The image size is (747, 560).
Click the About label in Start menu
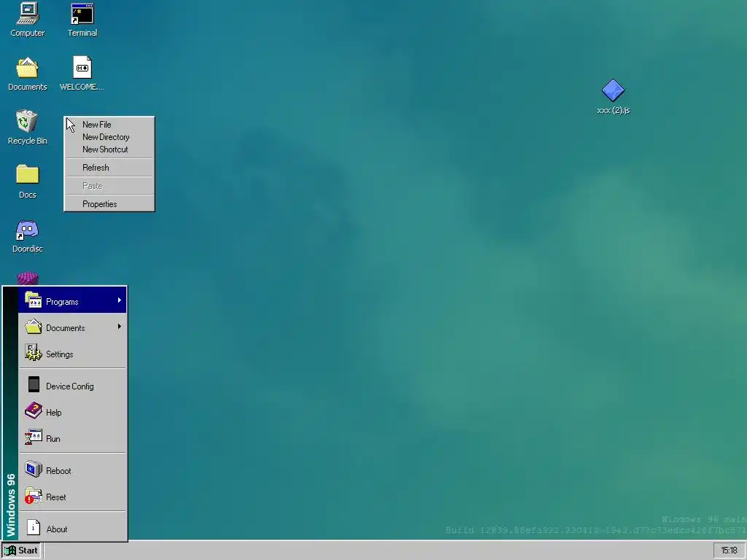[57, 529]
